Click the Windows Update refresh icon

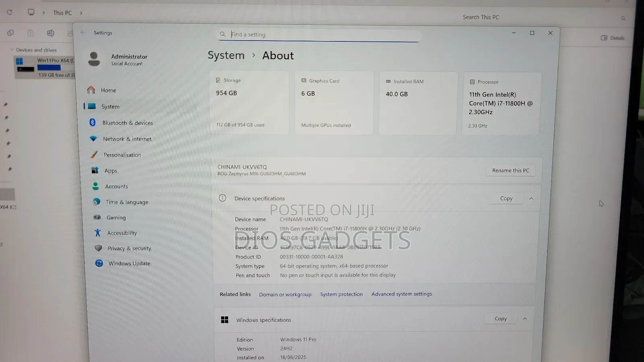click(99, 263)
